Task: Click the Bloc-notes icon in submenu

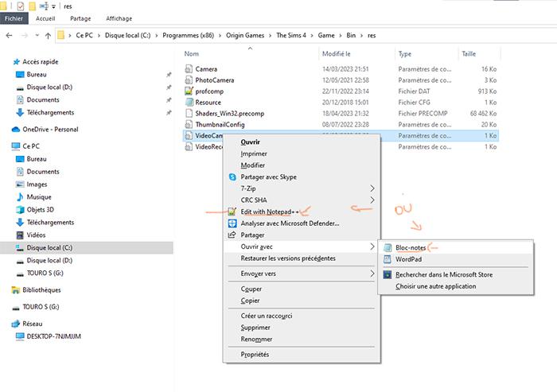Action: (388, 248)
